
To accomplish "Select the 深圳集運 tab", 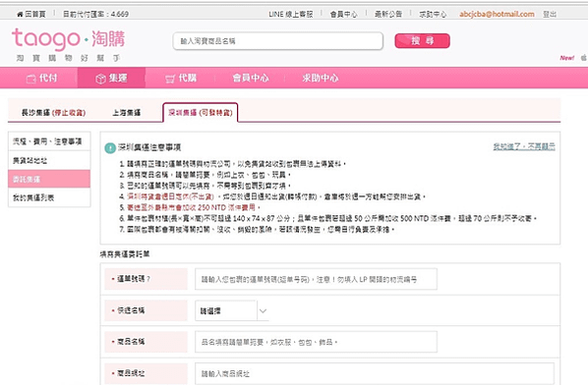I will click(x=201, y=112).
